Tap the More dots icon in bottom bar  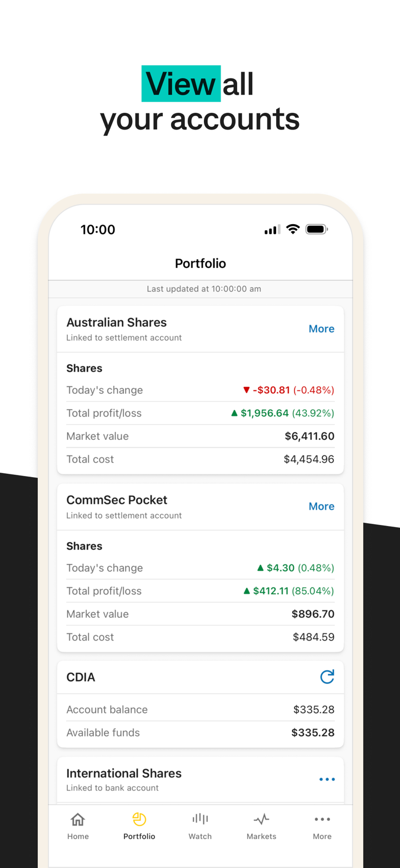[x=322, y=820]
